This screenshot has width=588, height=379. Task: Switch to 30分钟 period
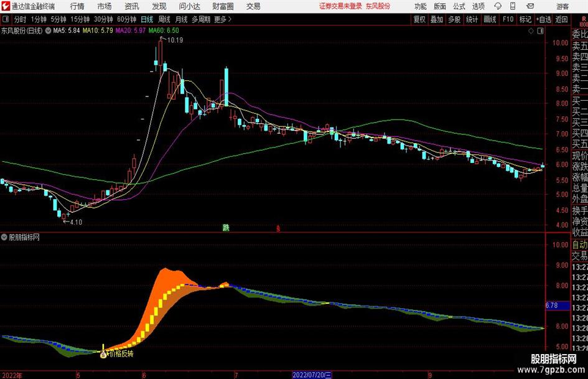click(103, 19)
